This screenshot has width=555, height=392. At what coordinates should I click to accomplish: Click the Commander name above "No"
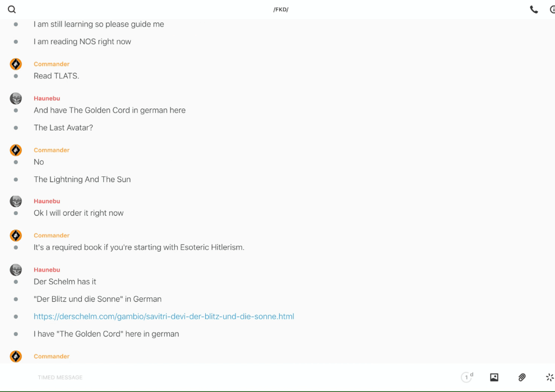(x=52, y=150)
